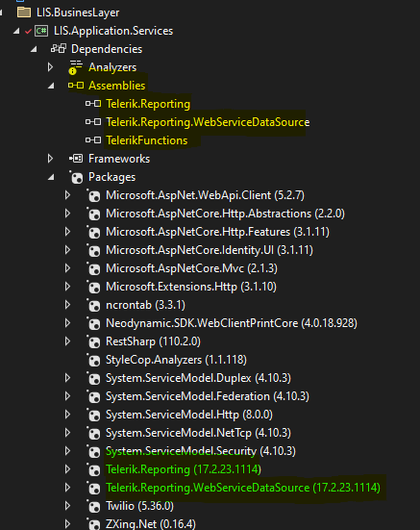Click the package icon for Microsoft.AspNetCore.Mvc
Viewport: 420px width, 530px height.
(93, 268)
